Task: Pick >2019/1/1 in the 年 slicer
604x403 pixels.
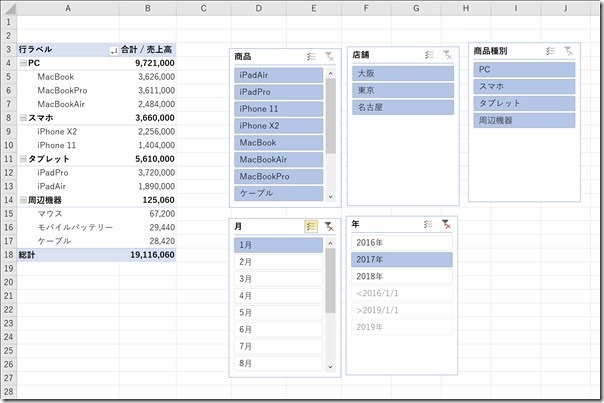Action: 402,310
